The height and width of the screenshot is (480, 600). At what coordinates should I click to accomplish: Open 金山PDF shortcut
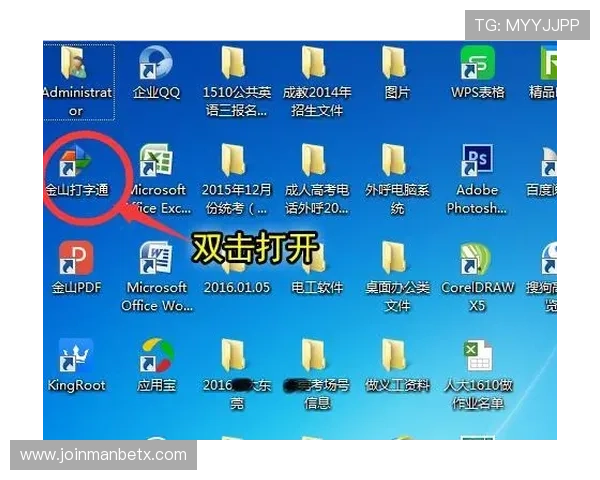point(76,258)
